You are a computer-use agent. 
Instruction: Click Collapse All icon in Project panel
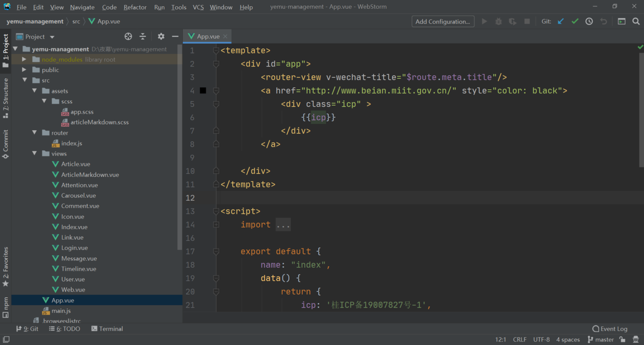point(143,36)
